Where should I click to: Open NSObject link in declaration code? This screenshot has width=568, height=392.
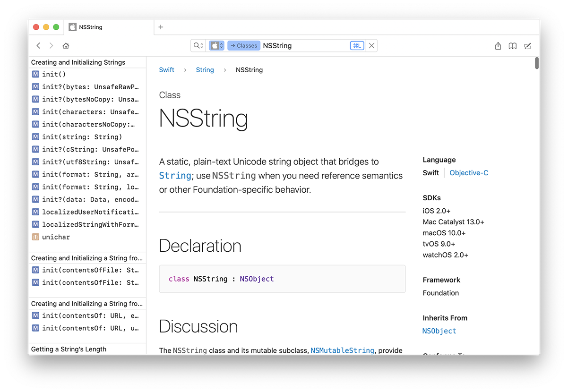coord(257,279)
